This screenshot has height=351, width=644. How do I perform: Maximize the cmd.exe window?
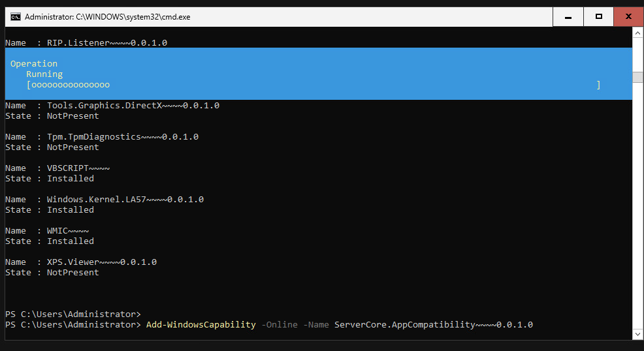pyautogui.click(x=598, y=16)
